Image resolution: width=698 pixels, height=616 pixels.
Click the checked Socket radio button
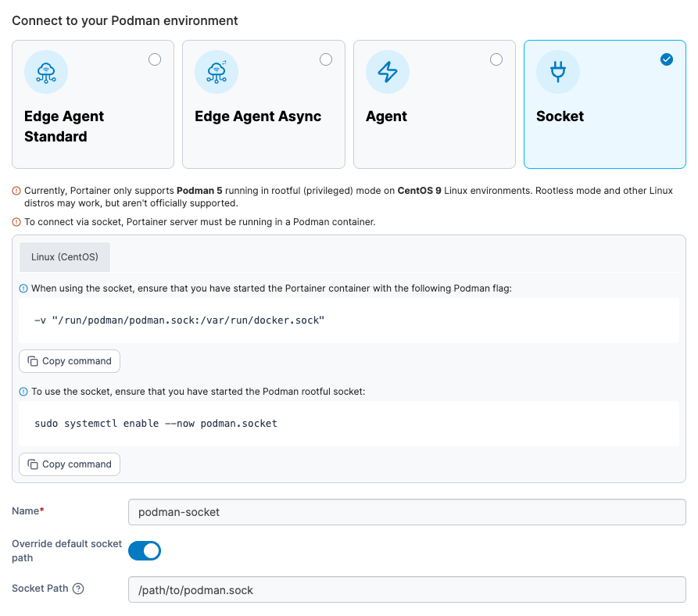[667, 59]
